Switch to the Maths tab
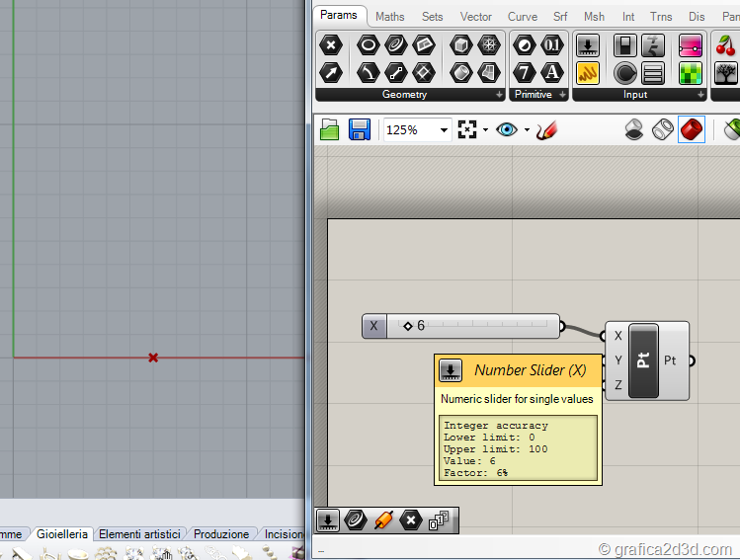Screen dimensions: 740x560 pyautogui.click(x=389, y=17)
